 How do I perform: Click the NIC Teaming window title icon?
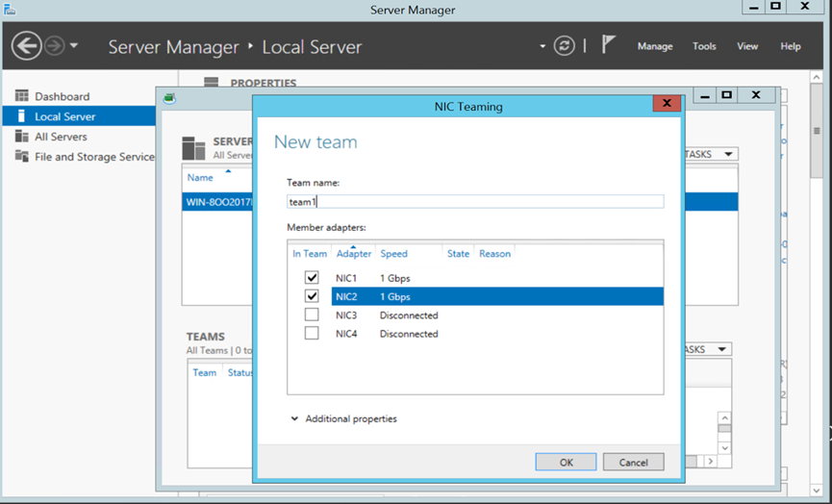tap(169, 98)
